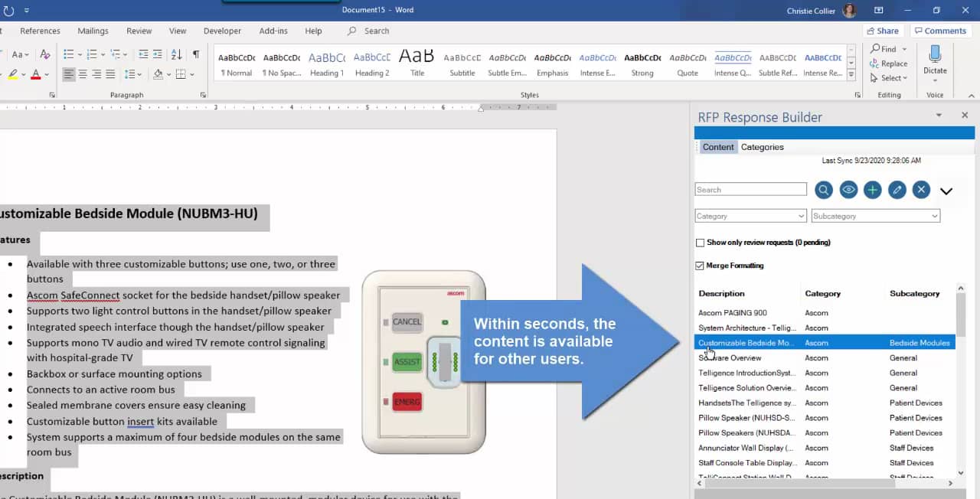Open highlight color dropdown arrow
The image size is (980, 499).
(x=24, y=74)
